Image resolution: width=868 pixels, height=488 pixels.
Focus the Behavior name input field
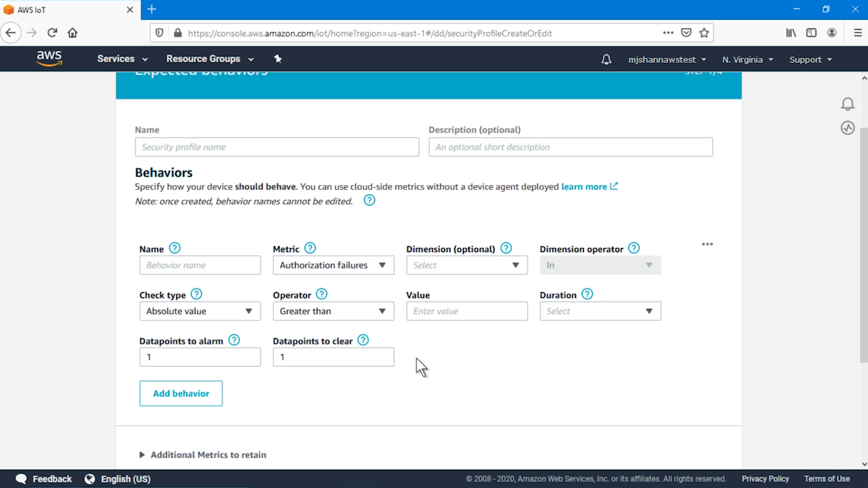pyautogui.click(x=199, y=265)
